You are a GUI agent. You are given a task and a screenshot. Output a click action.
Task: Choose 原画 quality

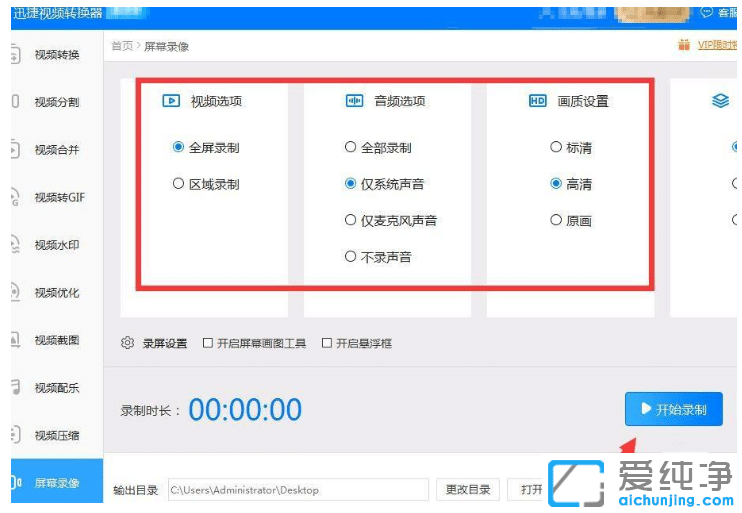click(571, 220)
